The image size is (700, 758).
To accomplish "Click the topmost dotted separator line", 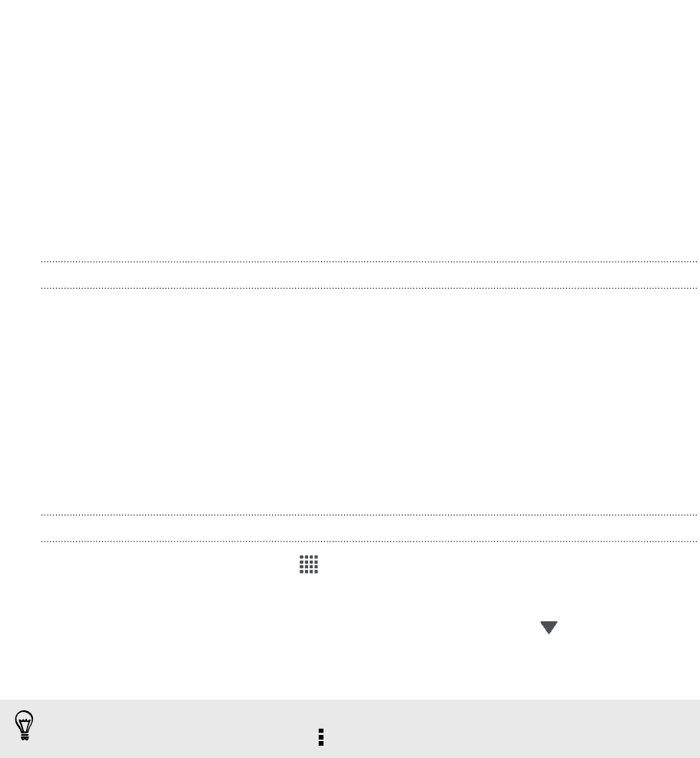I will (369, 262).
